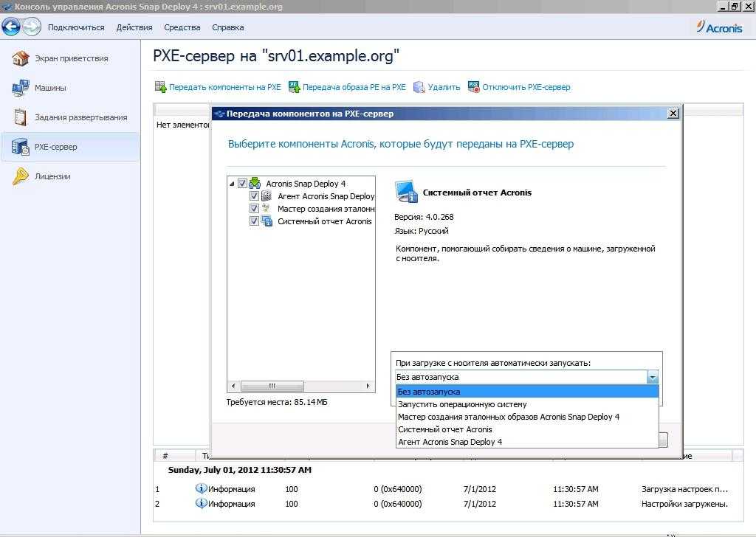The height and width of the screenshot is (537, 756).
Task: Click the Требуется места: 85.14 МБ text
Action: pos(277,402)
